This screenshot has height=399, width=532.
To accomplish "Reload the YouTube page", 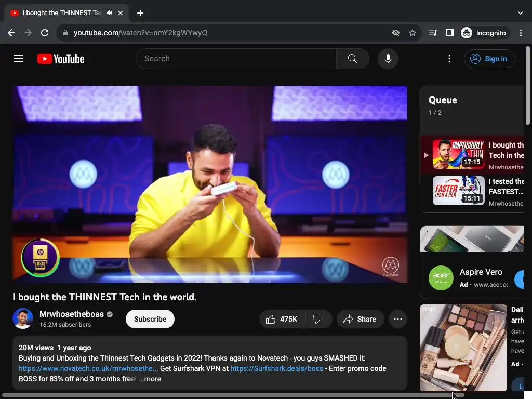I will 45,33.
